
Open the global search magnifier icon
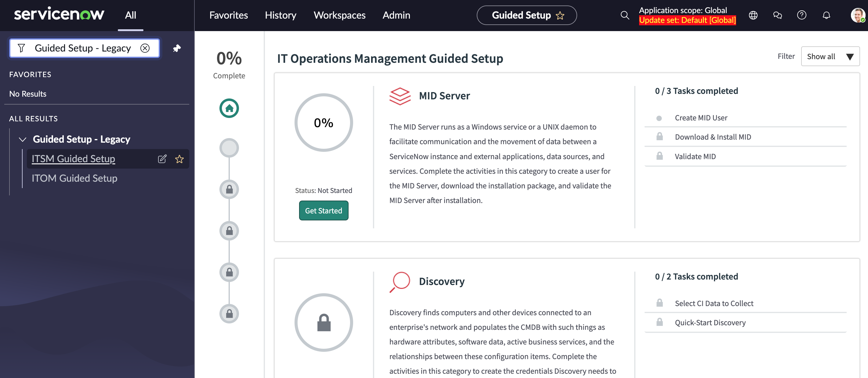(625, 15)
